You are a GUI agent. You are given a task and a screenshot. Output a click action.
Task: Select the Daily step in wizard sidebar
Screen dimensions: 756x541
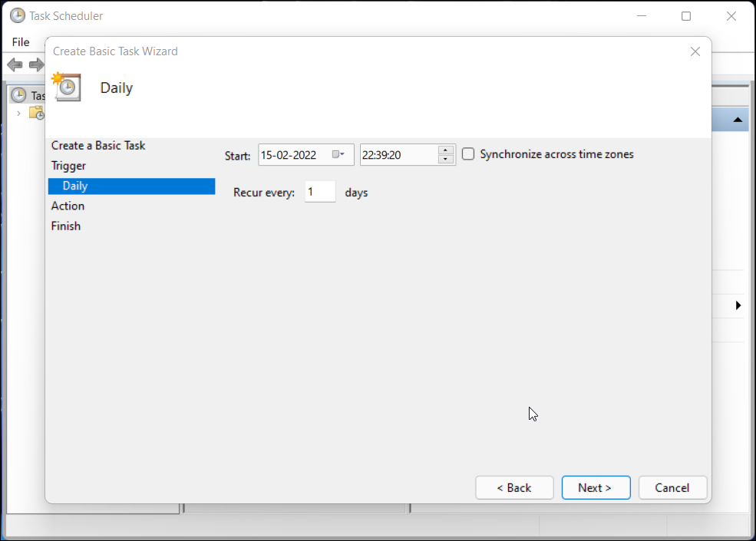point(131,186)
